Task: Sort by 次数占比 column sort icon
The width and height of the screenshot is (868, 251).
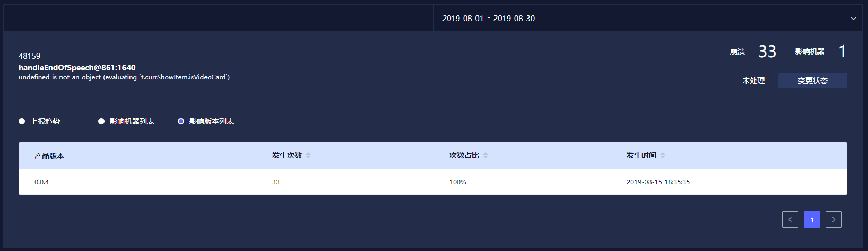Action: (x=485, y=155)
